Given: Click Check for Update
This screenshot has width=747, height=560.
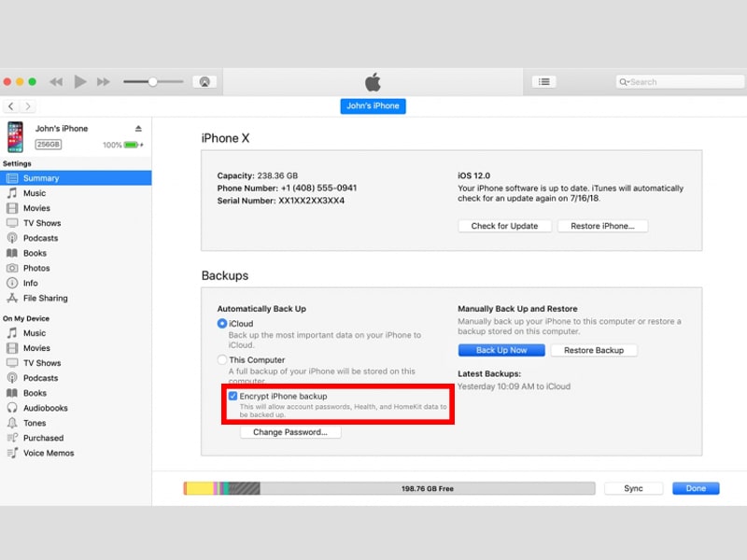Looking at the screenshot, I should (504, 226).
